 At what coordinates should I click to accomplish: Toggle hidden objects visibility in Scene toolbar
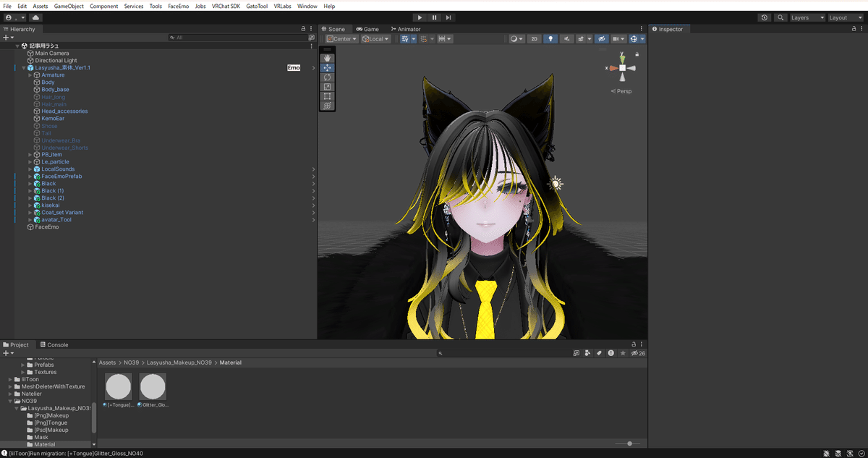pos(601,39)
